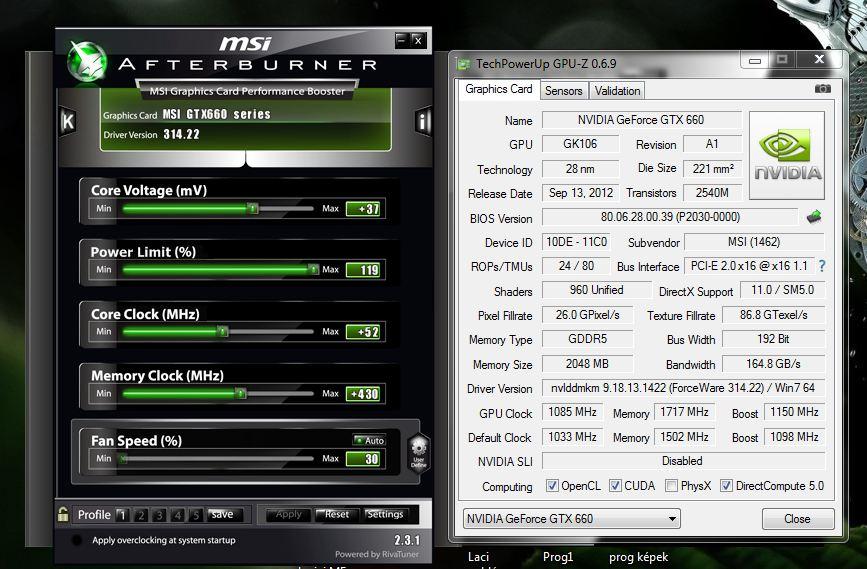
Task: Uncheck the CUDA checkbox
Action: [615, 486]
